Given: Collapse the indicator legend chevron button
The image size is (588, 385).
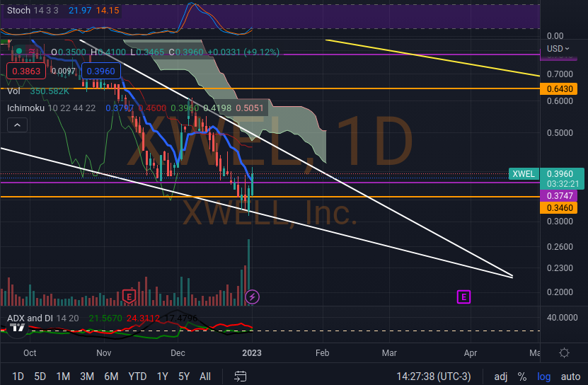Looking at the screenshot, I should coord(17,125).
